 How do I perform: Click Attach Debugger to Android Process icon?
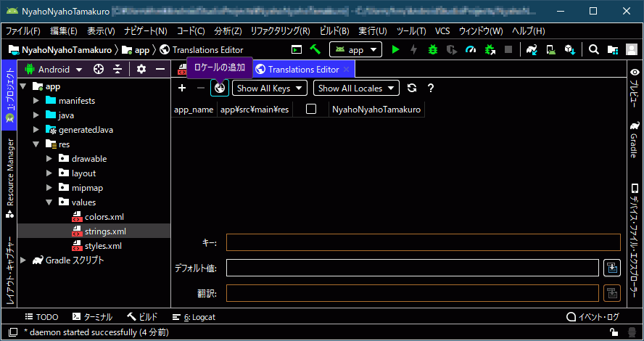tap(490, 50)
